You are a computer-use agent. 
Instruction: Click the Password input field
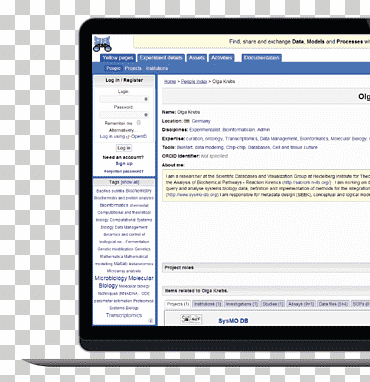pyautogui.click(x=124, y=115)
